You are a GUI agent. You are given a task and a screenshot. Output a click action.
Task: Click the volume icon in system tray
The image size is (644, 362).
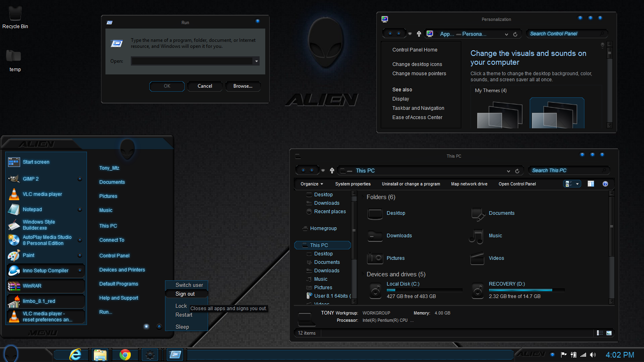[x=592, y=355]
